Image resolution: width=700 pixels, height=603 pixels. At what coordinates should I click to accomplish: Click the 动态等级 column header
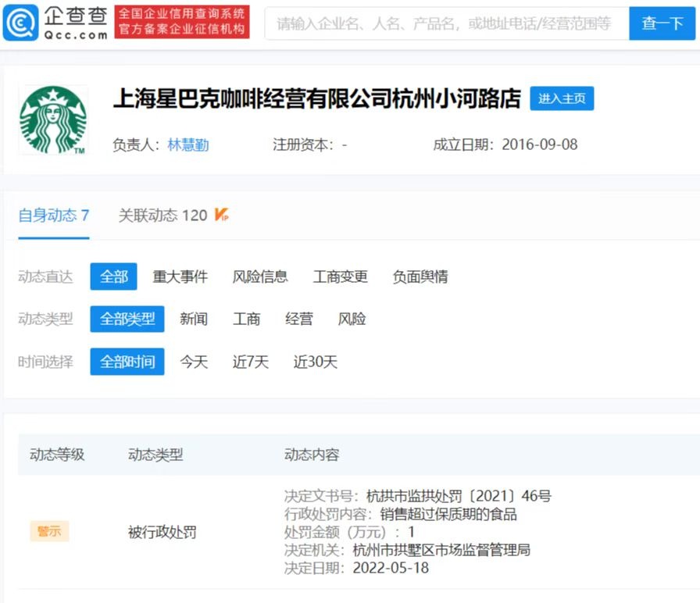tap(57, 455)
